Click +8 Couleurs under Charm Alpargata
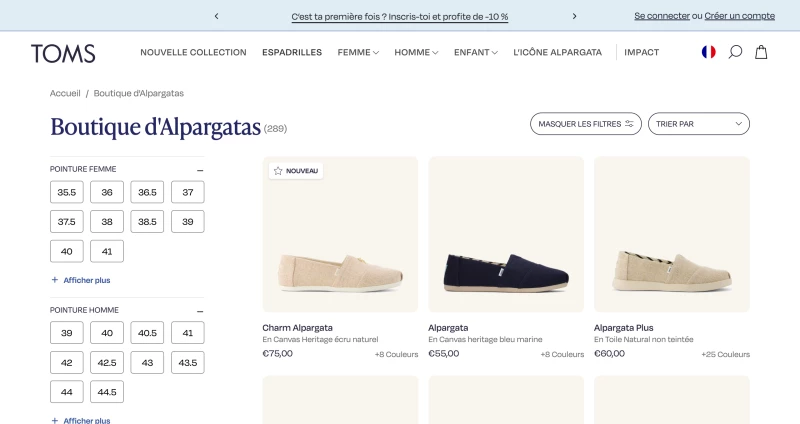Viewport: 800px width, 424px height. coord(396,354)
